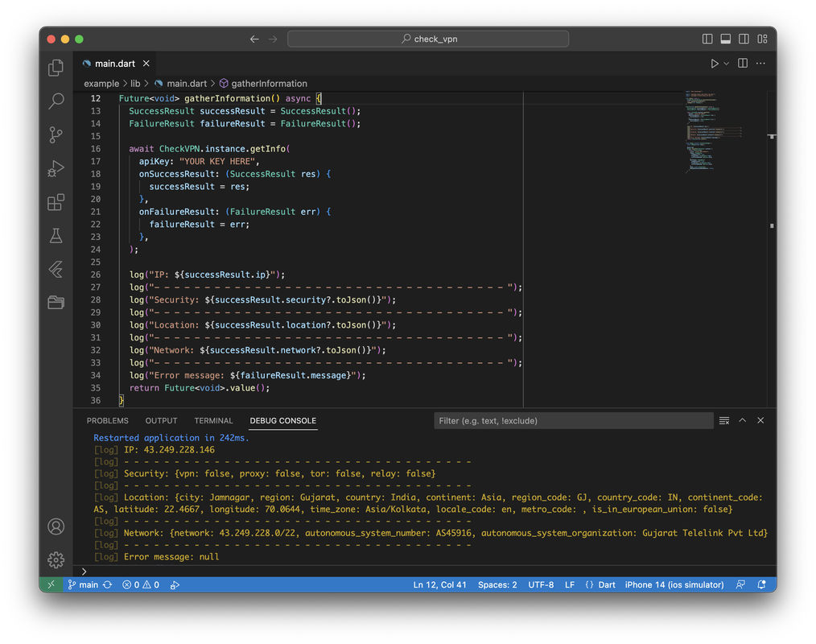Click the debug launch status icon
816x644 pixels.
tap(175, 584)
